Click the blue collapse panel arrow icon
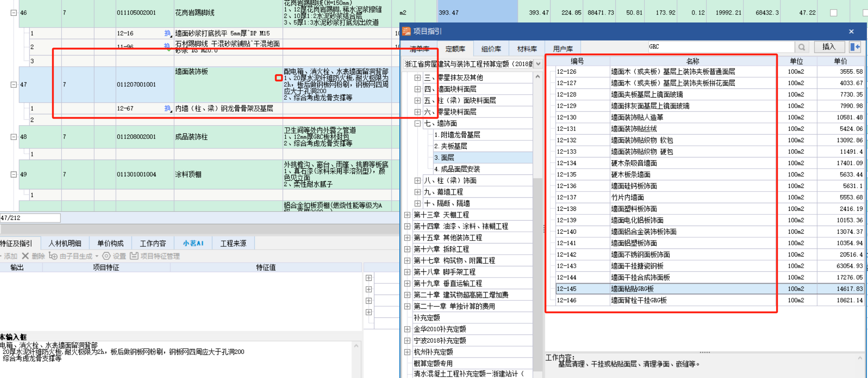 click(855, 47)
